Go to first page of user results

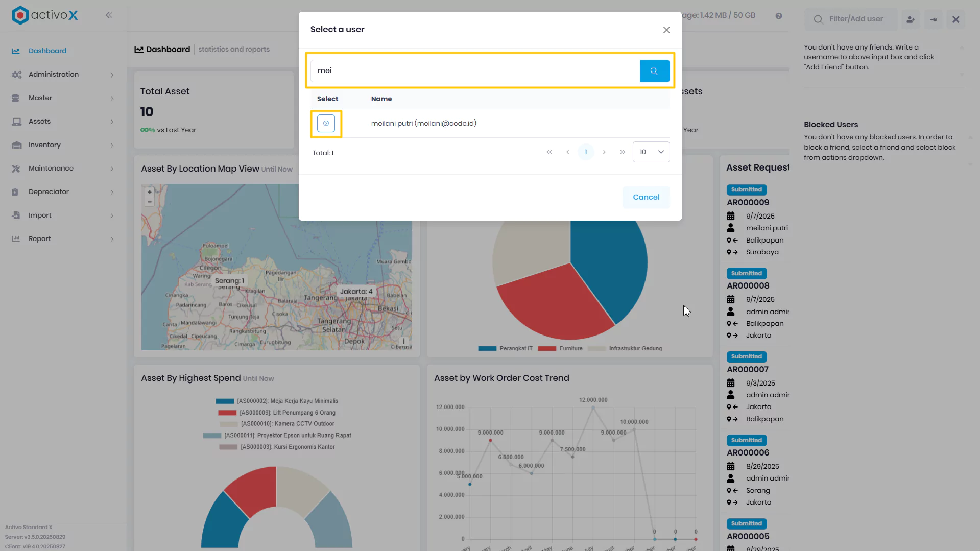[549, 152]
